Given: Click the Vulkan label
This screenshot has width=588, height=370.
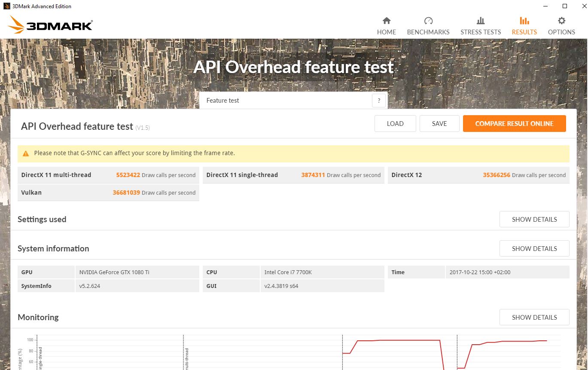Looking at the screenshot, I should coord(31,193).
